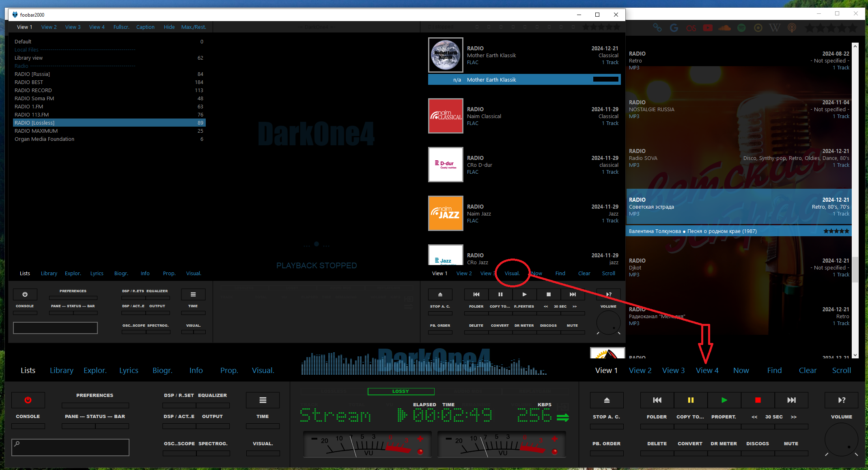
Task: Click the circled Visual. button
Action: 512,273
